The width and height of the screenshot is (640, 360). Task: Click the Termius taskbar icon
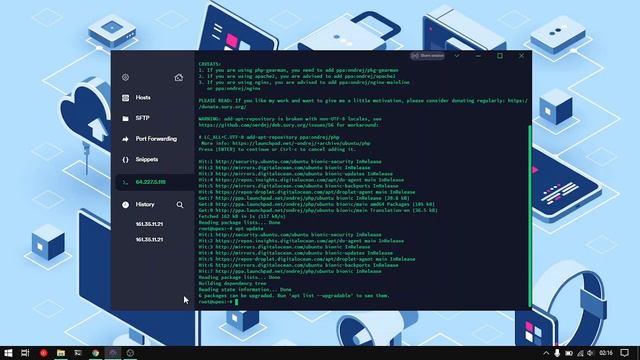tap(113, 353)
